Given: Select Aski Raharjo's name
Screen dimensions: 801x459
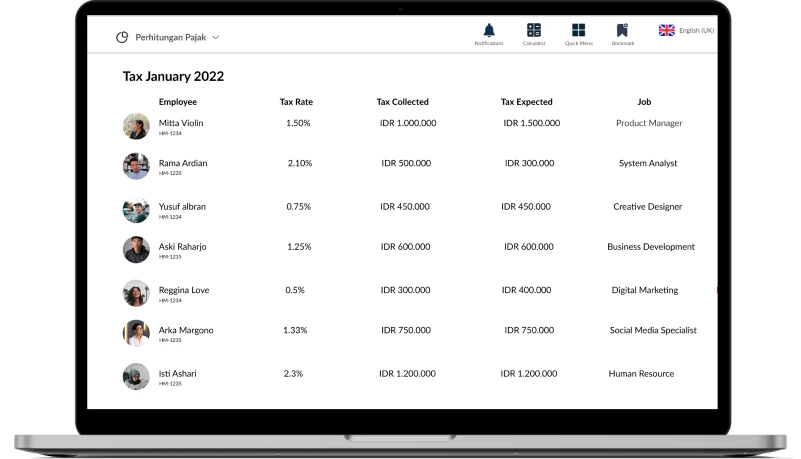Looking at the screenshot, I should [182, 247].
